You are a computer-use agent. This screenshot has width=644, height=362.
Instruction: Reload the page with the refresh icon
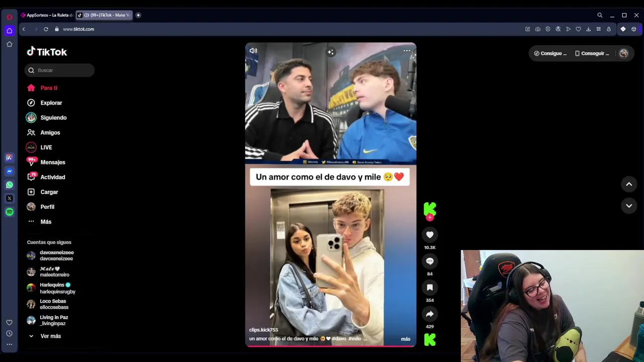click(46, 29)
